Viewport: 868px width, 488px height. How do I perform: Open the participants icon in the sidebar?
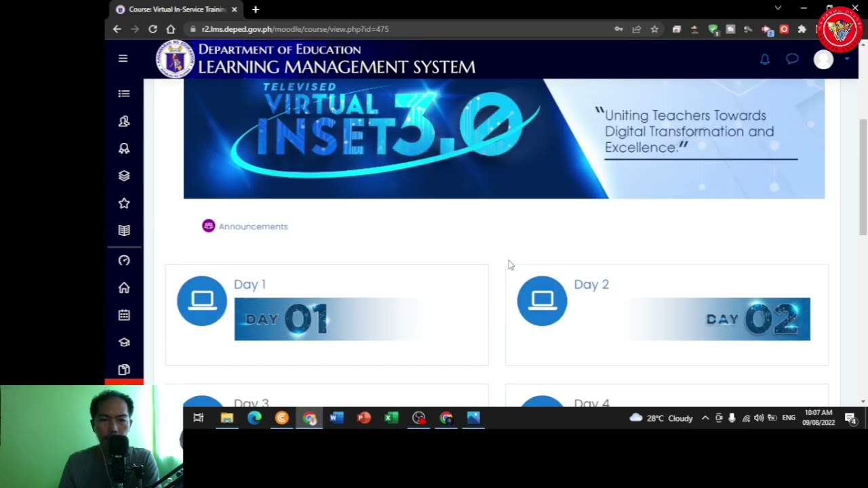pyautogui.click(x=124, y=121)
